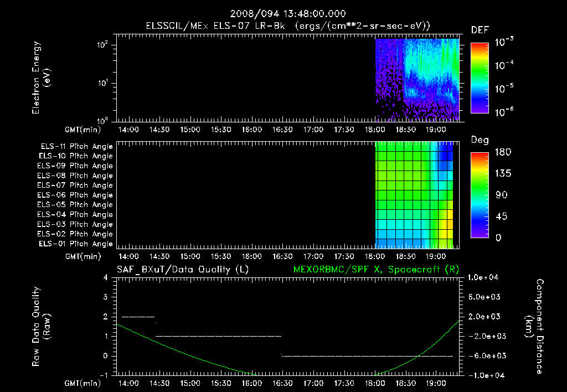
Task: Select the 'ELS-07 Pitch Angle' row label
Action: 75,185
